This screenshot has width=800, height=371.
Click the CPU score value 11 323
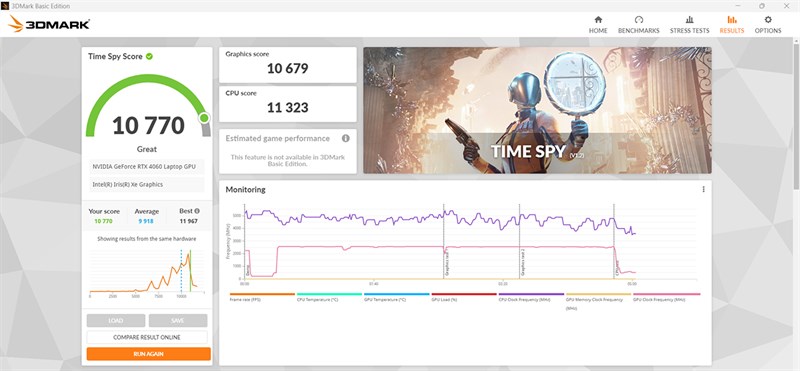pos(288,108)
